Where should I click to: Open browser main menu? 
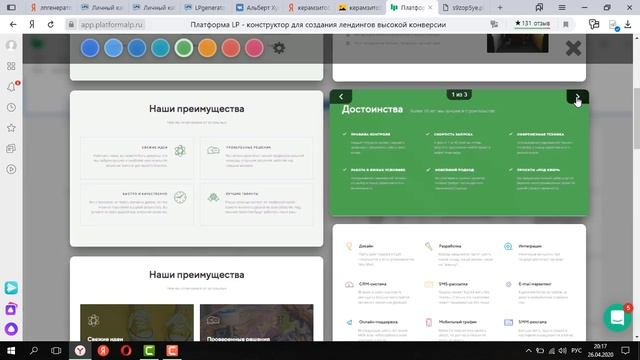pos(562,7)
